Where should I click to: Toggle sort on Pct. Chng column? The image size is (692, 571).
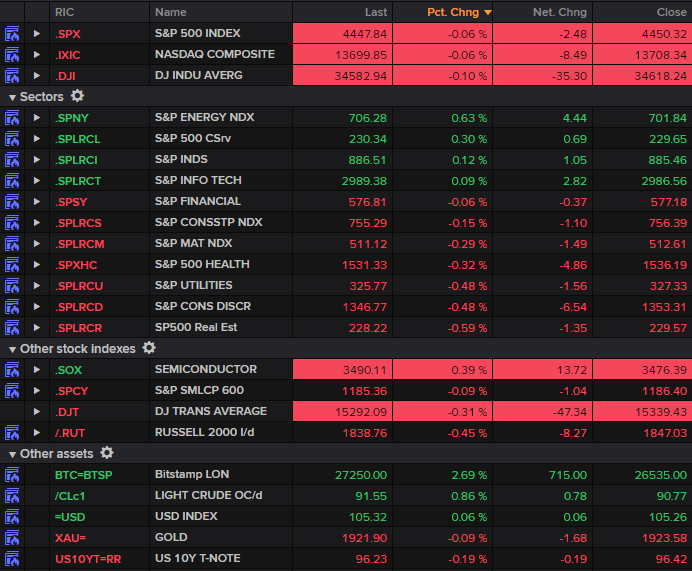coord(443,12)
